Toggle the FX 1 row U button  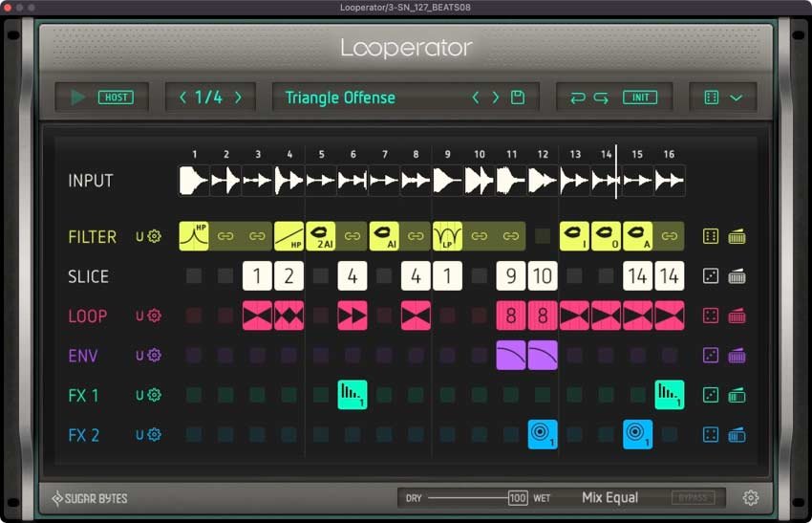[x=139, y=395]
